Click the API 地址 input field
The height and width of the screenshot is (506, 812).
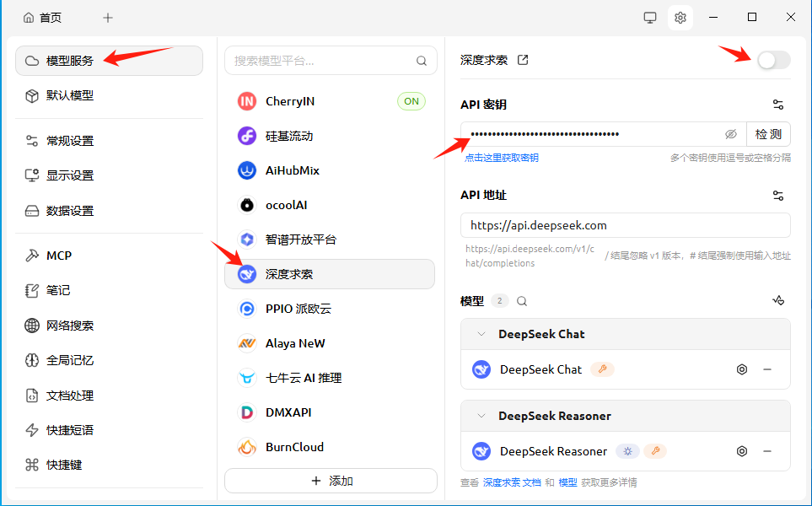click(x=625, y=225)
